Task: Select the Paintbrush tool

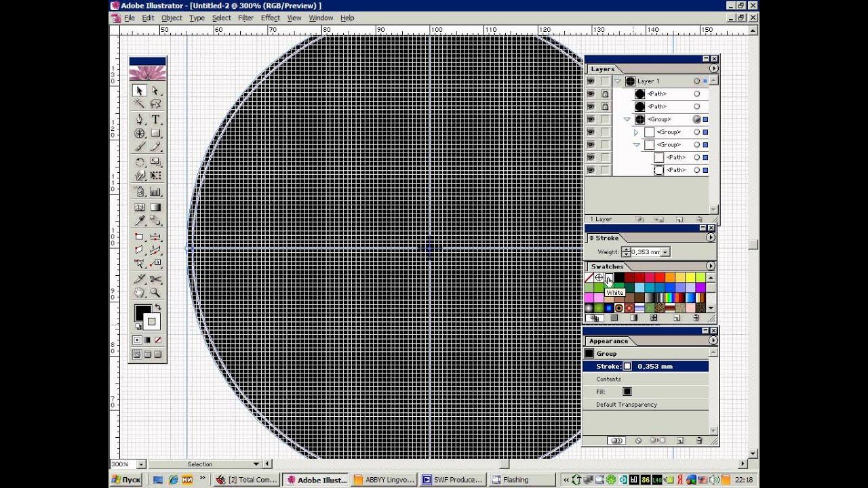Action: pos(140,146)
